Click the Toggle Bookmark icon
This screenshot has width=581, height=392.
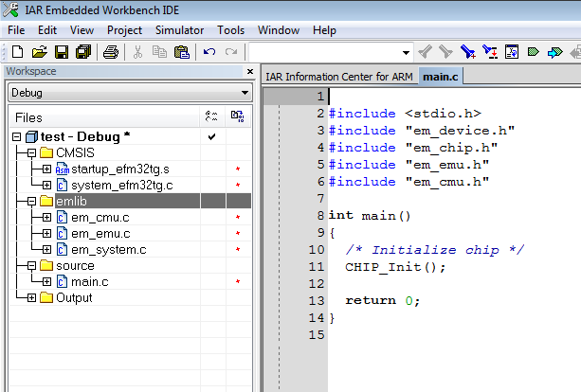pyautogui.click(x=468, y=52)
